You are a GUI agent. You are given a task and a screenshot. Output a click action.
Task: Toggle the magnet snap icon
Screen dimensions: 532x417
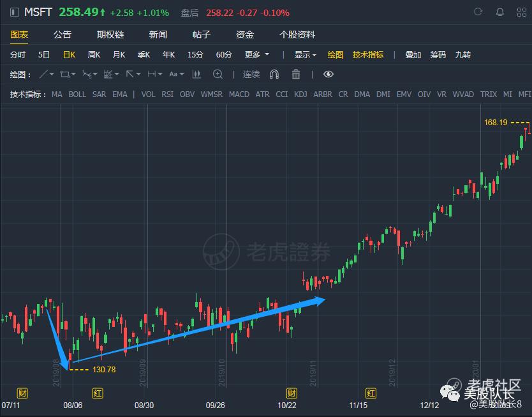coord(274,74)
